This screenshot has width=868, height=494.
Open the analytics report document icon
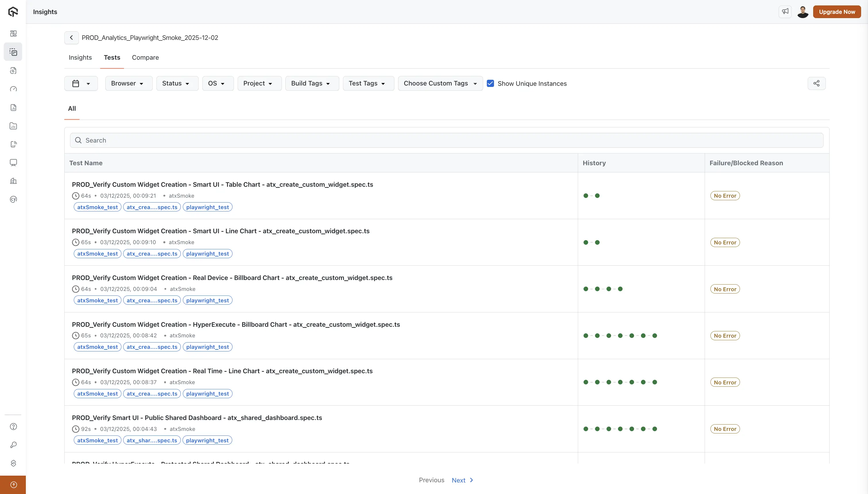[13, 107]
